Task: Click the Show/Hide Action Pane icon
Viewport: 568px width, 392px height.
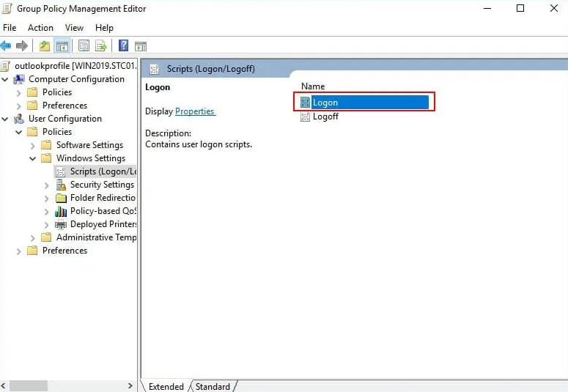Action: point(141,46)
